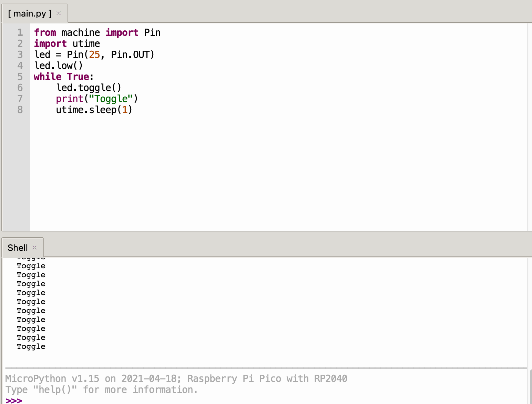Click line number 1 in the gutter

coord(20,32)
